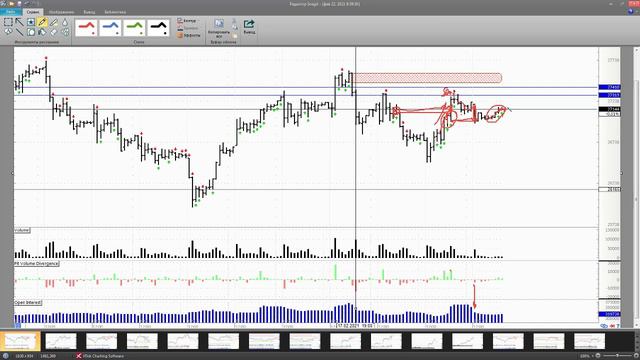Select the Callout tool
This screenshot has width=640, height=360.
click(8, 32)
